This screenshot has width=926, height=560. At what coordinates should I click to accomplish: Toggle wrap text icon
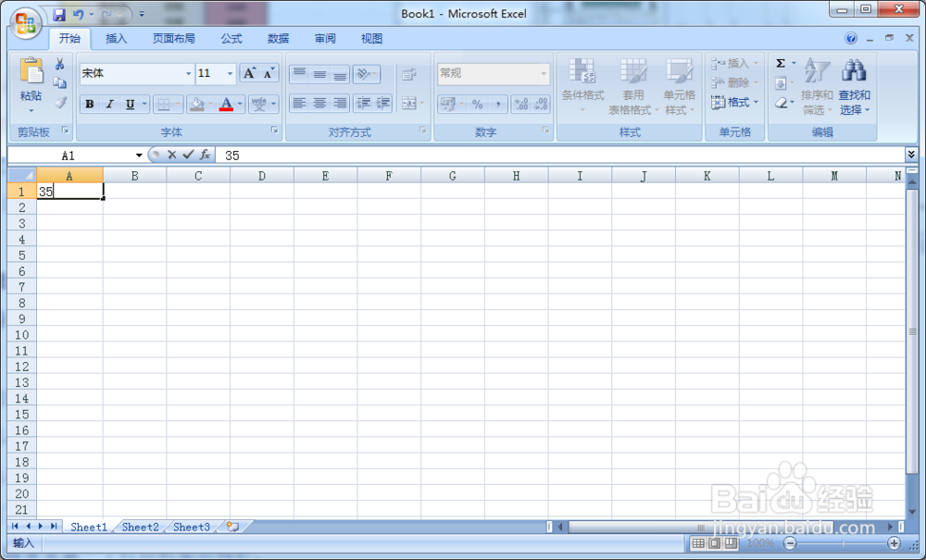(x=408, y=74)
